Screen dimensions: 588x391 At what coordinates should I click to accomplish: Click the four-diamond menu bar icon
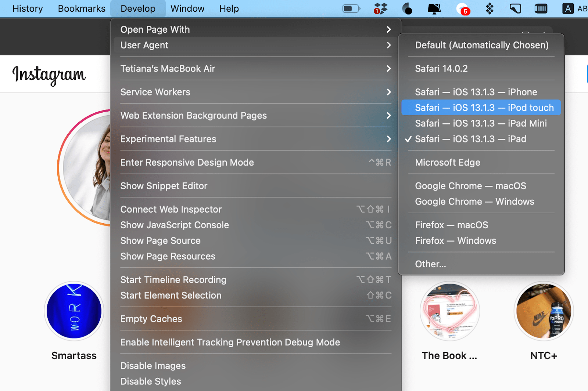point(490,8)
